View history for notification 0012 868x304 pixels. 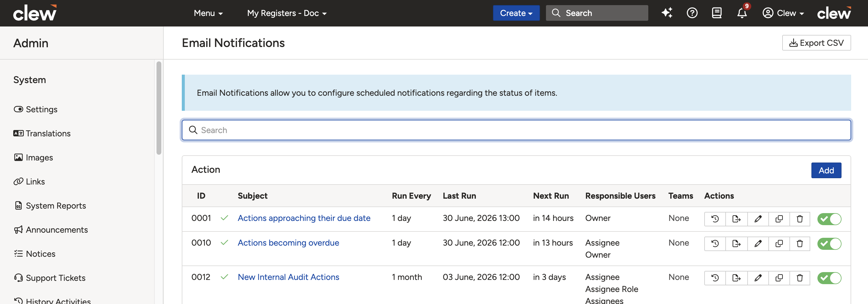pyautogui.click(x=715, y=278)
